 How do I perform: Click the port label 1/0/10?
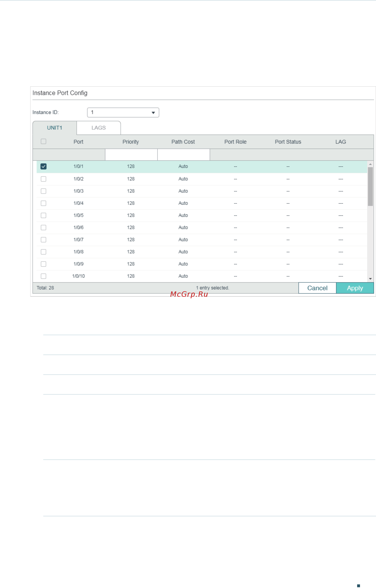(78, 276)
